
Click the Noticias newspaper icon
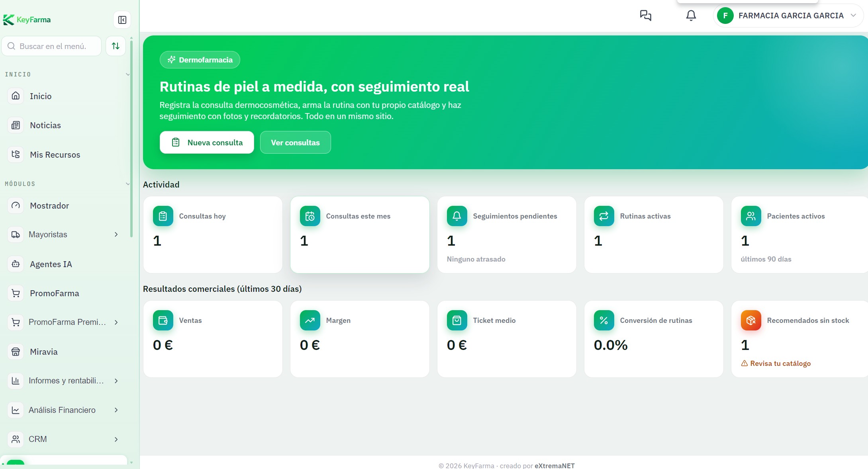click(x=16, y=125)
